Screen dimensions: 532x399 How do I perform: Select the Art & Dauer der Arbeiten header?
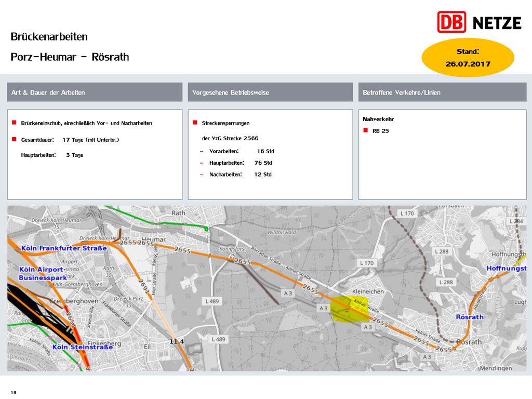coord(95,92)
